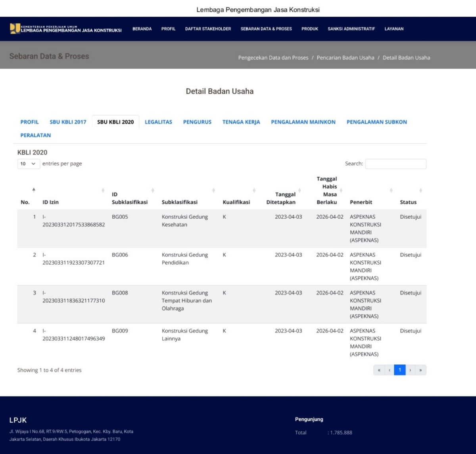The image size is (476, 454).
Task: Click ID Izin I-20230331201753386858​2
Action: 74,221
